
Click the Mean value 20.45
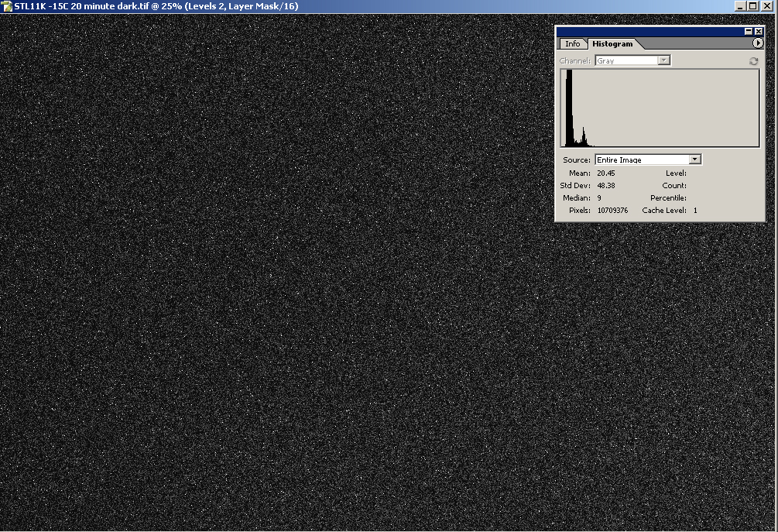605,173
